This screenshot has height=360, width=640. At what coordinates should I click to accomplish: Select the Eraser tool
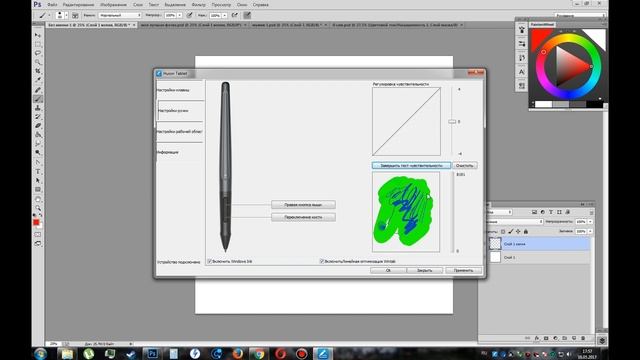point(38,126)
